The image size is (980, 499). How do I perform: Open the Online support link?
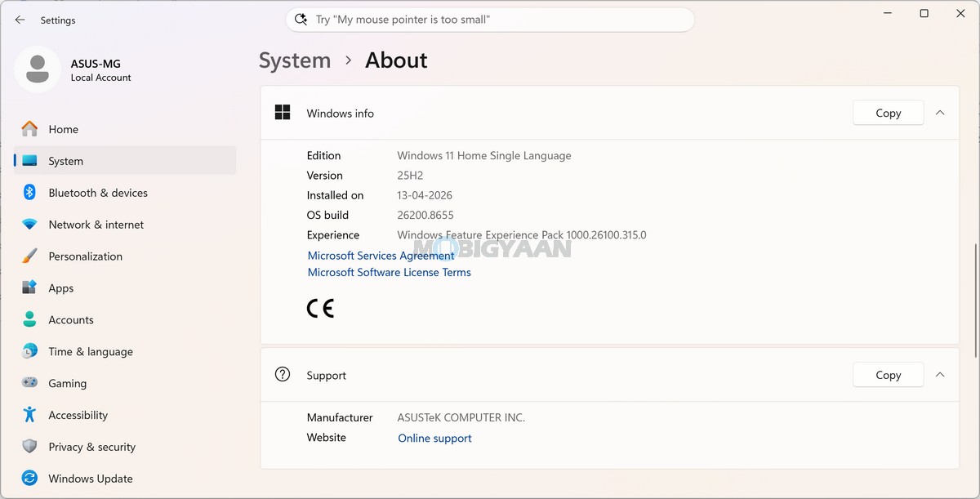[x=434, y=438]
